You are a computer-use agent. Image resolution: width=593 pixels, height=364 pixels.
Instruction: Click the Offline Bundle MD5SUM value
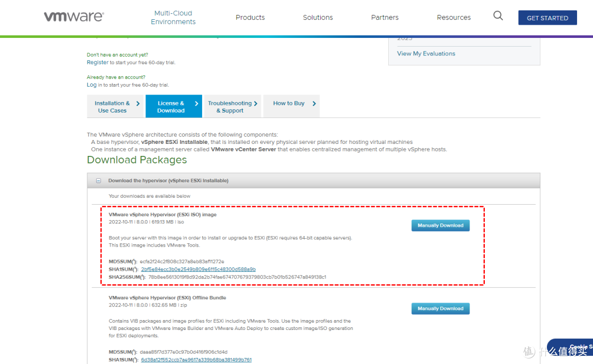183,351
